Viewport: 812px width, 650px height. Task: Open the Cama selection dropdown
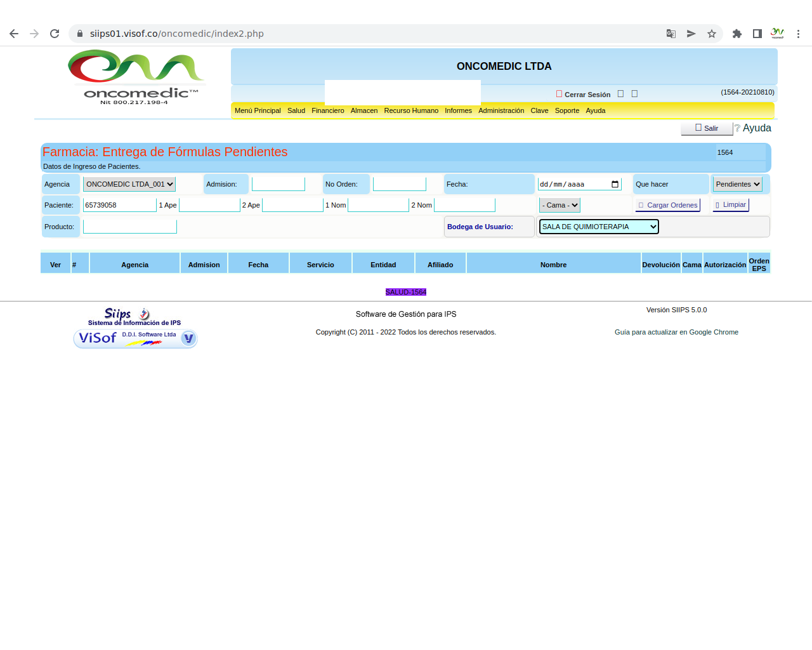pyautogui.click(x=560, y=206)
